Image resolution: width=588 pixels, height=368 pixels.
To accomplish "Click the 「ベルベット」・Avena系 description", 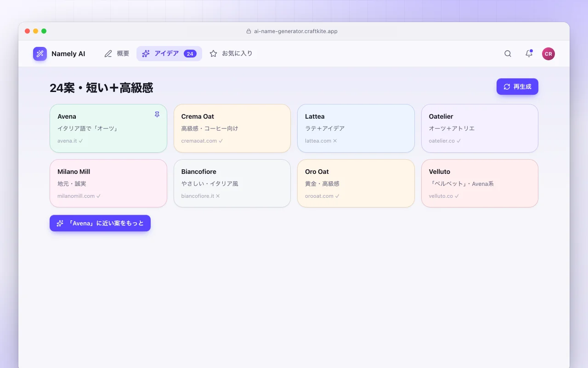I will [x=461, y=184].
